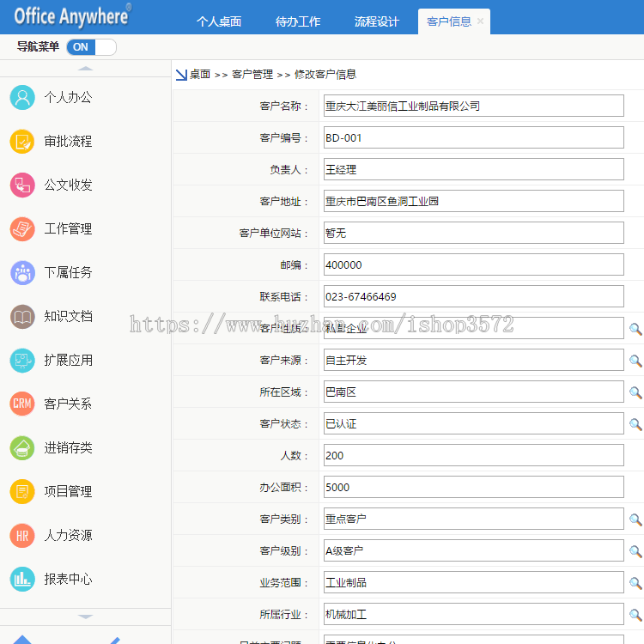644x644 pixels.
Task: Go to 客户管理 breadcrumb link
Action: 252,75
